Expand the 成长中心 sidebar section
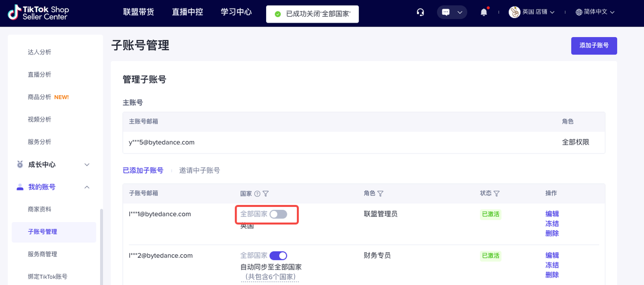The width and height of the screenshot is (644, 285). click(87, 165)
